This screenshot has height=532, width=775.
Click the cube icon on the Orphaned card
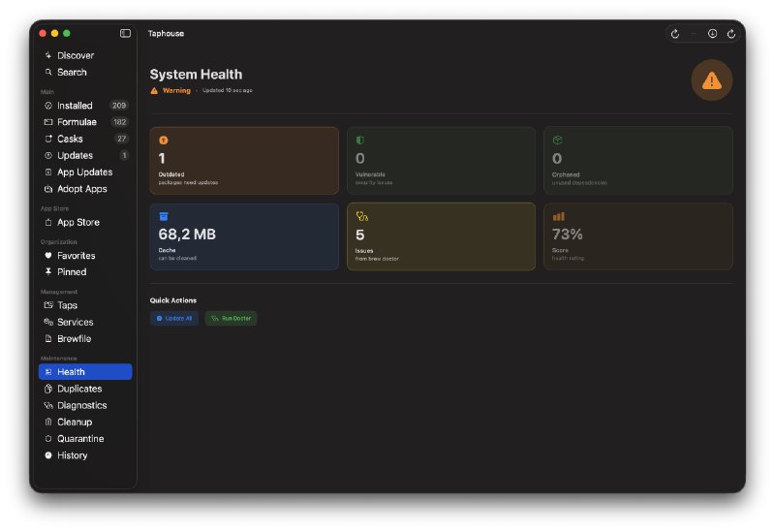point(557,141)
